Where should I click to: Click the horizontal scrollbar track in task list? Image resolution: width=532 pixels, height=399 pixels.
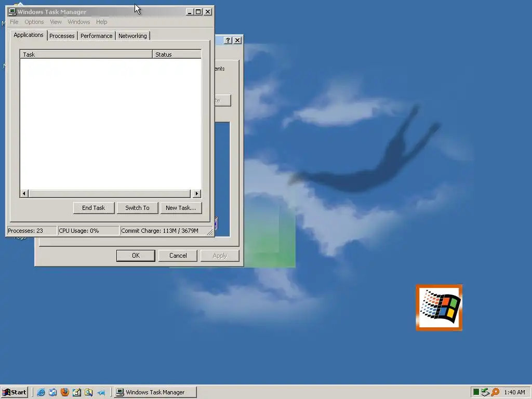coord(109,194)
